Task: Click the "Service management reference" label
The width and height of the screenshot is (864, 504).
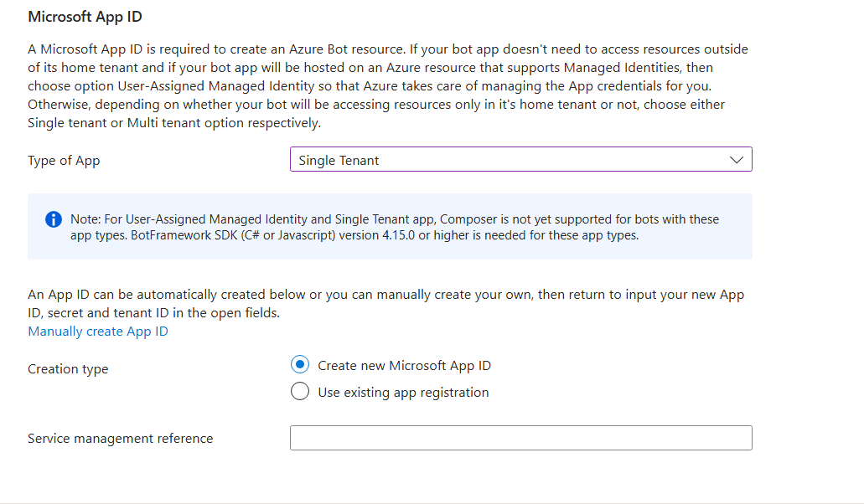Action: [120, 438]
